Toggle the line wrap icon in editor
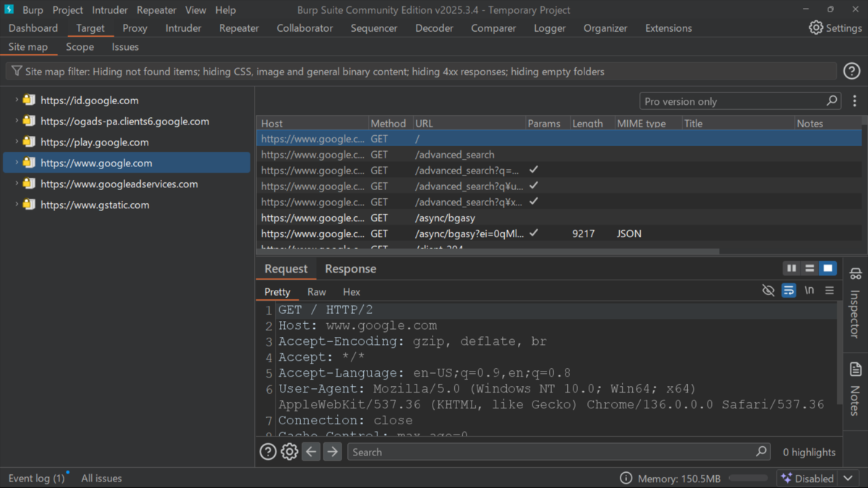868x488 pixels. [788, 290]
